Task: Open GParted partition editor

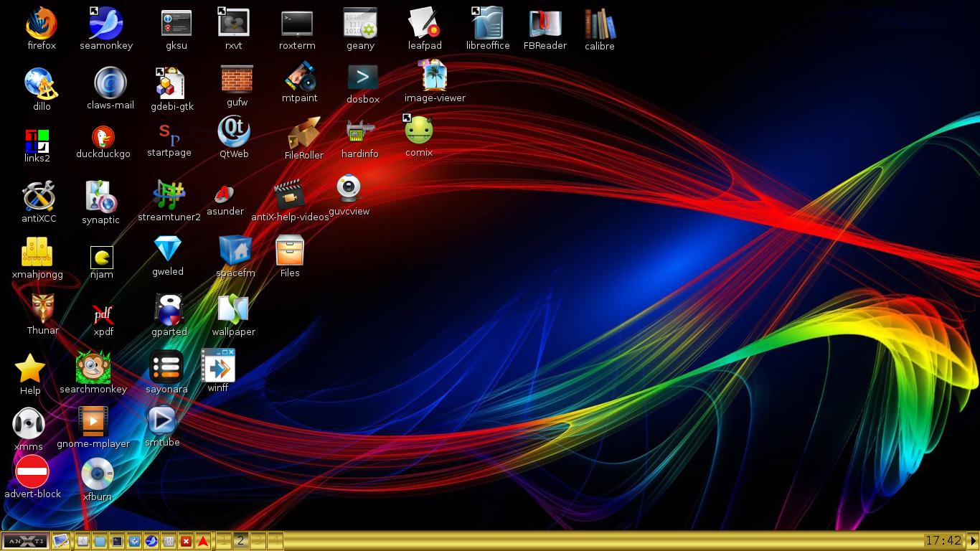Action: 169,309
